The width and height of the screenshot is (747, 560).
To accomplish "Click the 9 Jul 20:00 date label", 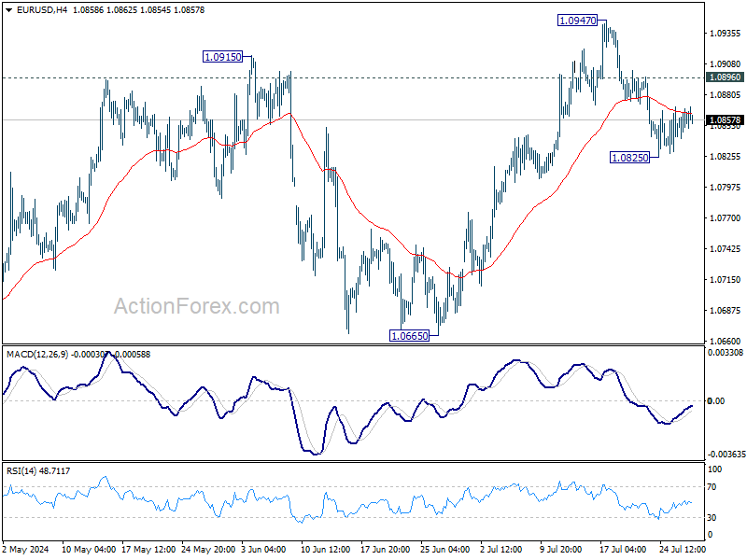I will pyautogui.click(x=561, y=550).
